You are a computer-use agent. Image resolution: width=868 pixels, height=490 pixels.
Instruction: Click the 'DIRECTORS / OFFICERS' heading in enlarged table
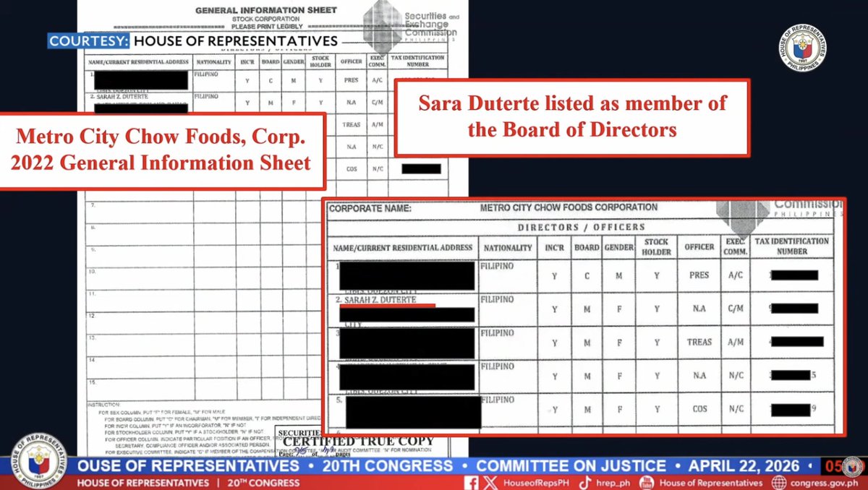point(582,227)
